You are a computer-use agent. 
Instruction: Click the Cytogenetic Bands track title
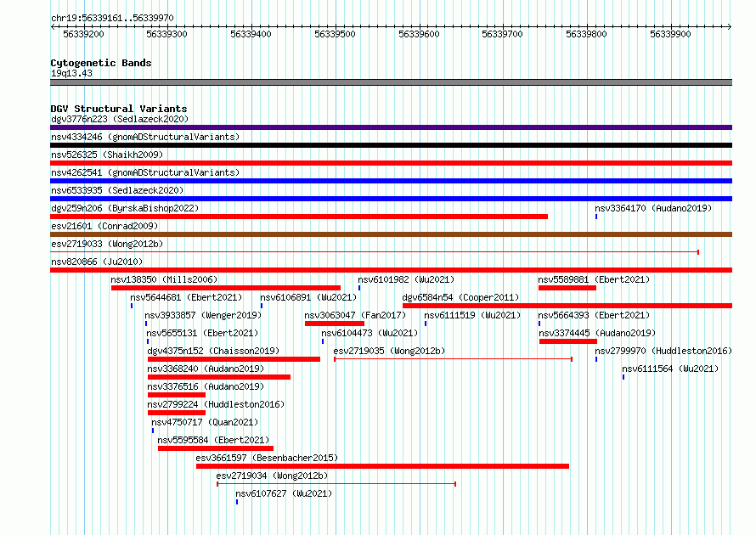coord(101,63)
